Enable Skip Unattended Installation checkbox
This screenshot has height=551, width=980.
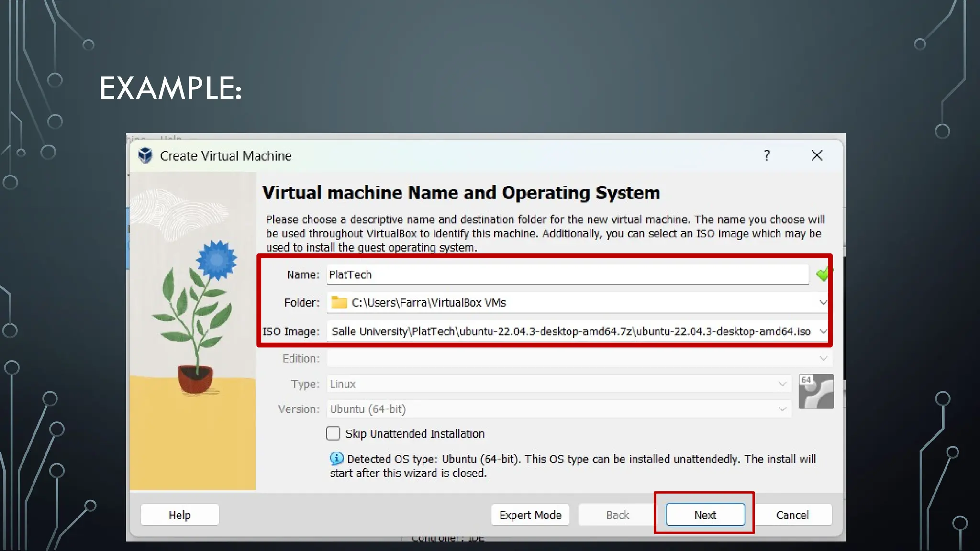point(333,433)
